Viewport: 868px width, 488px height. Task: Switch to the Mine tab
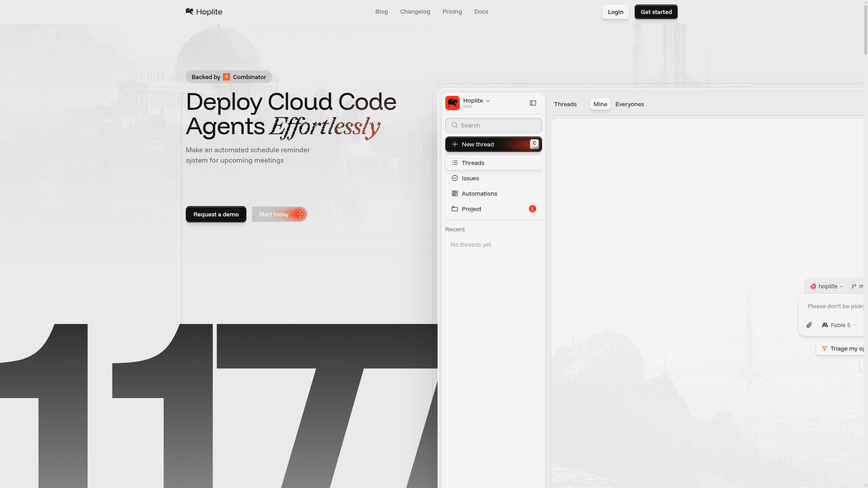[x=600, y=104]
